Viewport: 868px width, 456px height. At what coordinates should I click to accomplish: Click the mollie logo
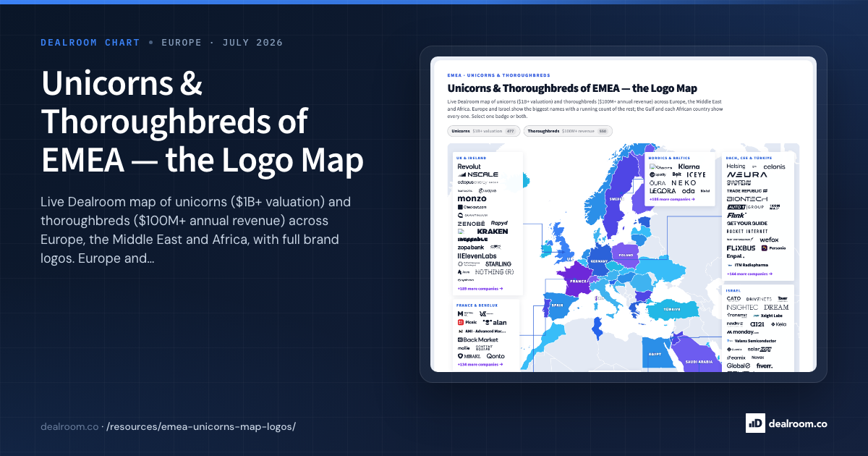(x=463, y=348)
